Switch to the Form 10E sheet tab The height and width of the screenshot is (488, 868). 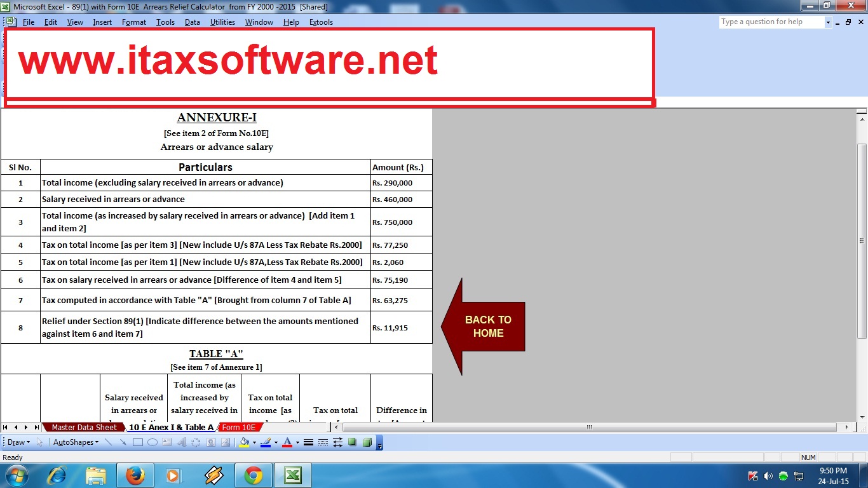coord(240,427)
